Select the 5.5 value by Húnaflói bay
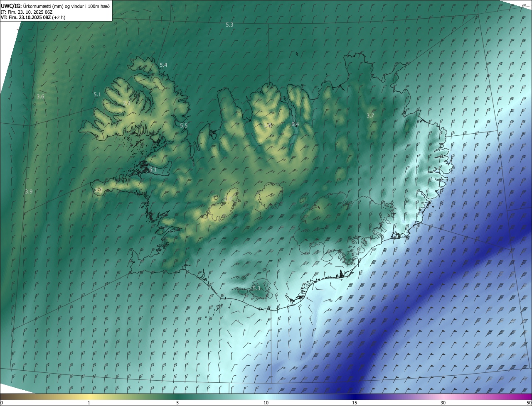This screenshot has height=406, width=532. 184,126
